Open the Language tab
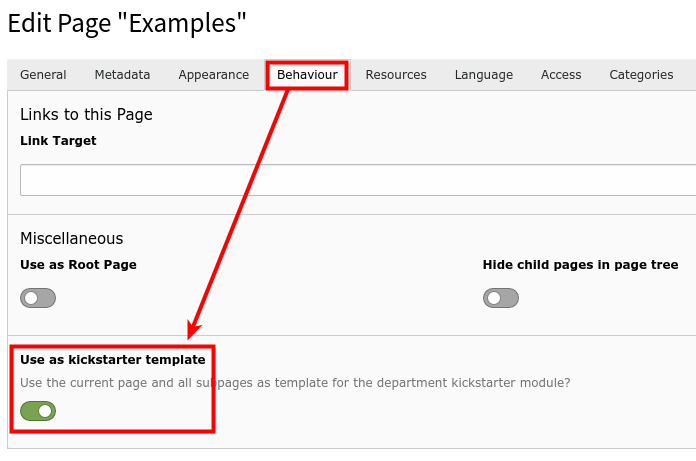 click(483, 75)
